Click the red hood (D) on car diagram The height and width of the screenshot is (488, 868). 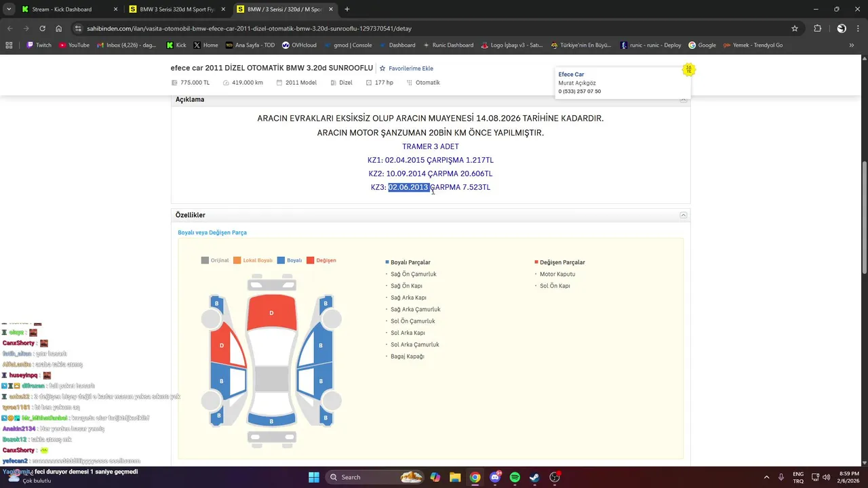coord(271,312)
